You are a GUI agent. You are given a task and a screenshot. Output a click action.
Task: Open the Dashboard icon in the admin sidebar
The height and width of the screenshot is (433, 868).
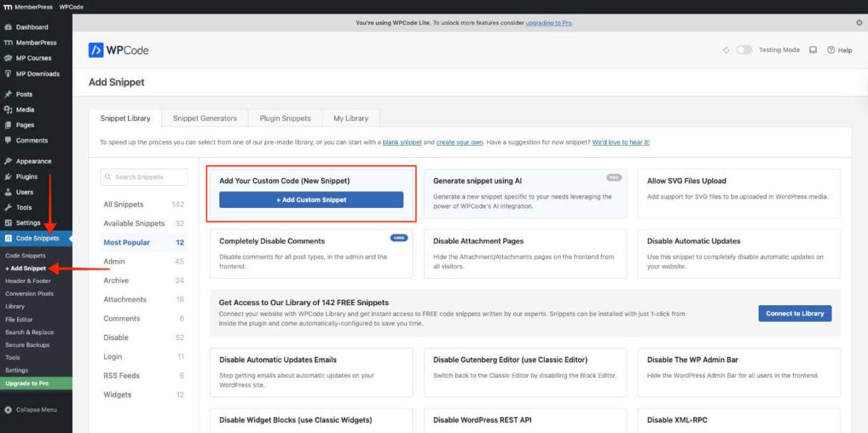click(x=9, y=27)
